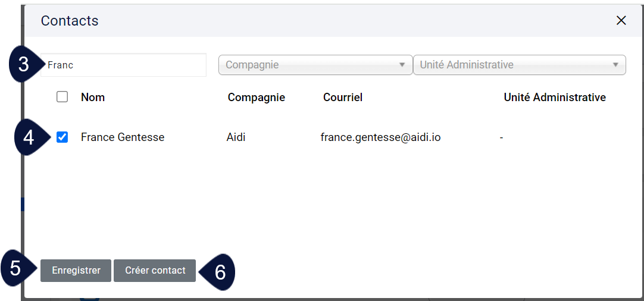Save the selection with Enregistrer
644x301 pixels.
(x=76, y=271)
